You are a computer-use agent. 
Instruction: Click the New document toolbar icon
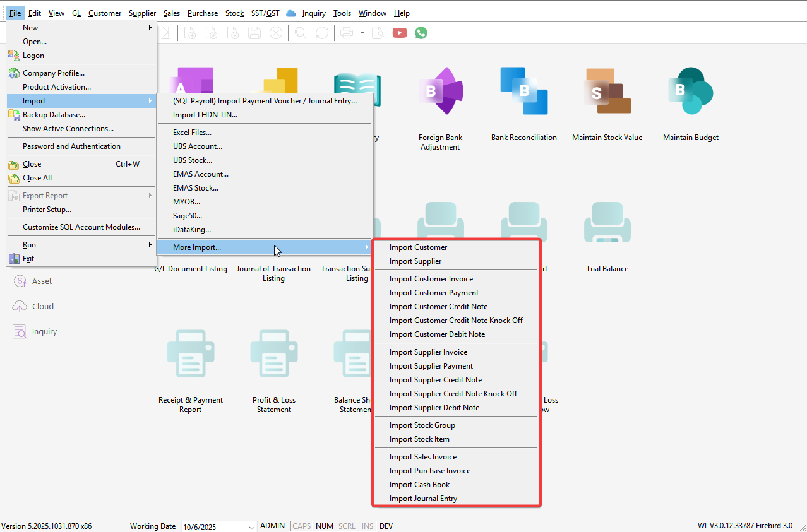pos(190,33)
